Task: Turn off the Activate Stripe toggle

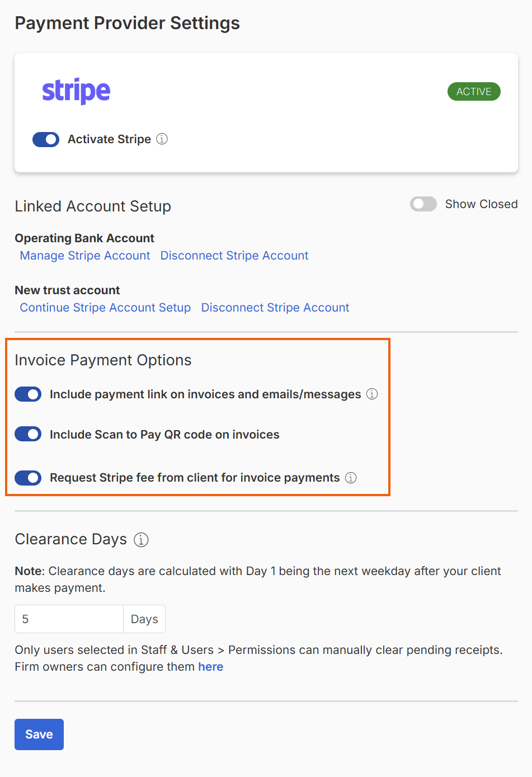Action: (46, 139)
